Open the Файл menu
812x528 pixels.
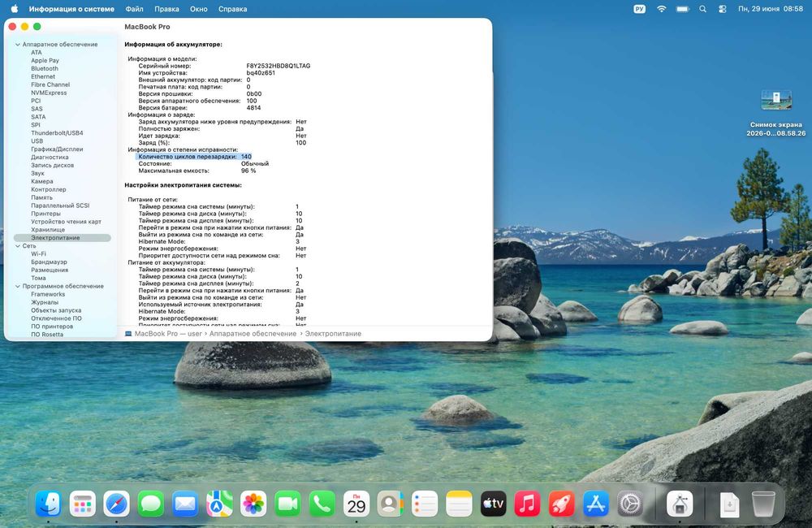(134, 9)
